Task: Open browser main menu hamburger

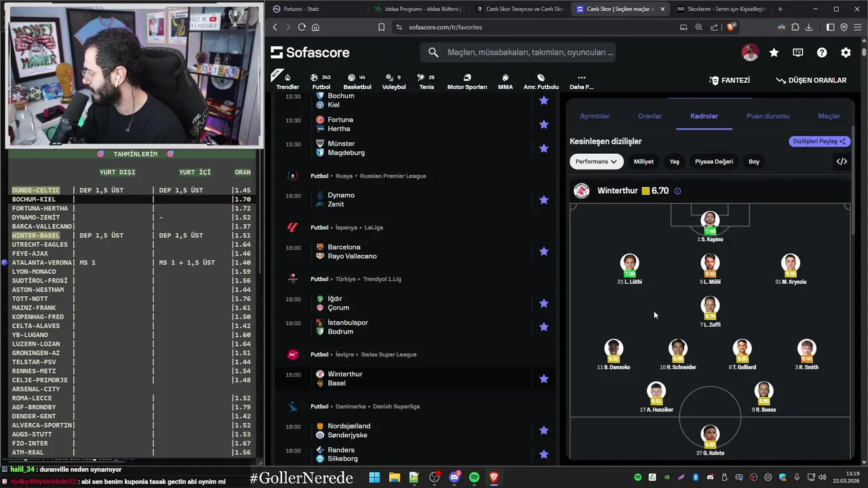Action: coord(857,27)
